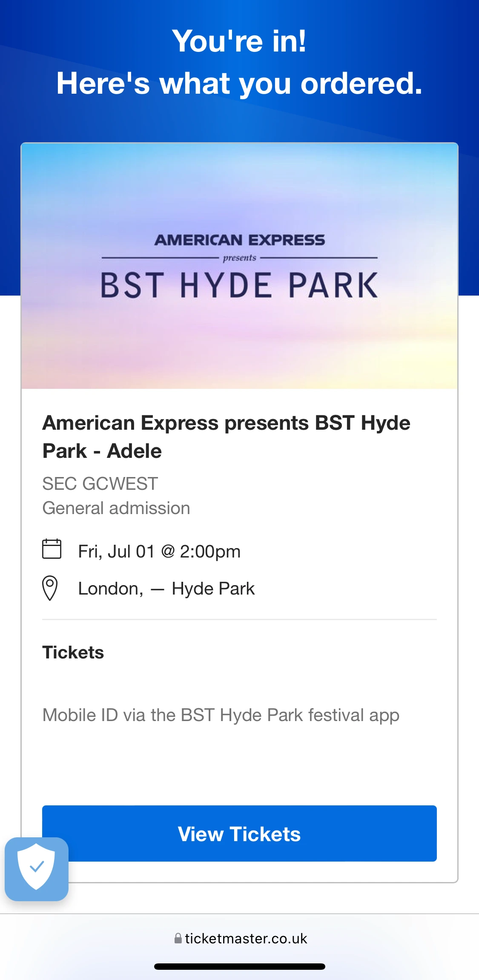Click the General admission label
The image size is (479, 980).
(x=116, y=508)
